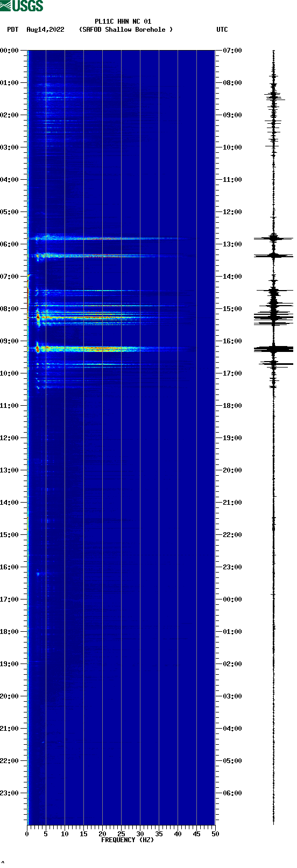Click the 19:00 UTC time label
Screen dimensions: 297x868
pyautogui.click(x=232, y=438)
